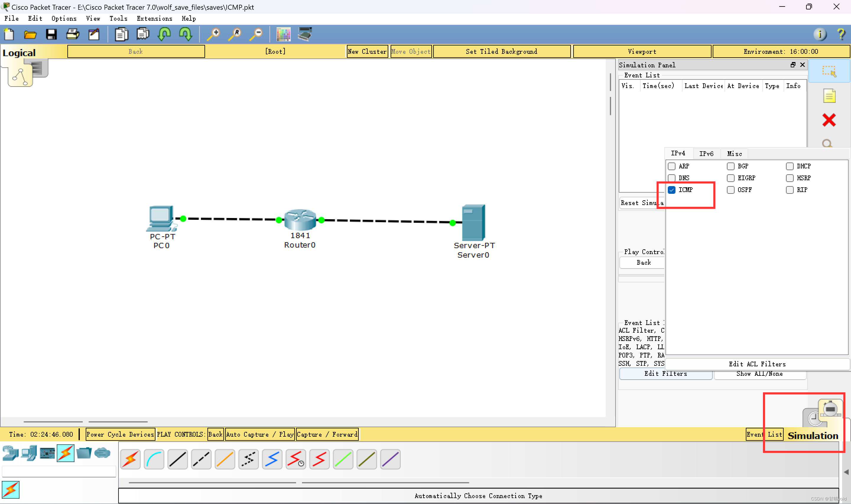
Task: Click the Copy icon in toolbar
Action: [121, 34]
